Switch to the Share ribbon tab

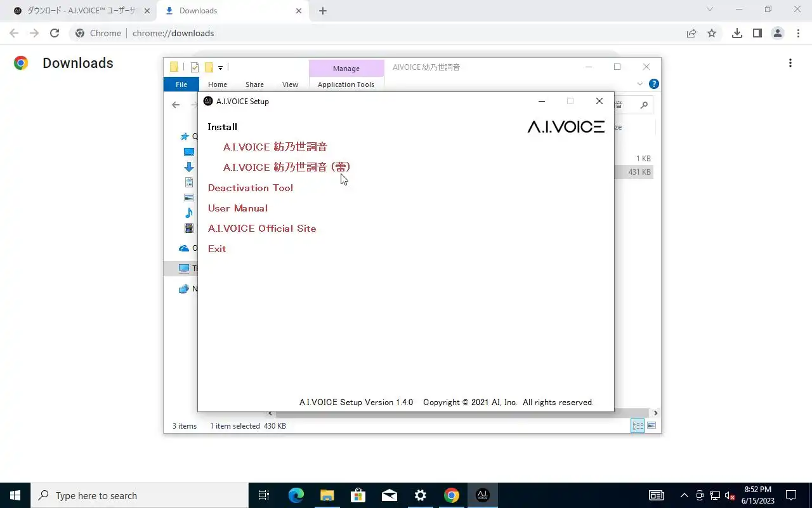pos(254,84)
